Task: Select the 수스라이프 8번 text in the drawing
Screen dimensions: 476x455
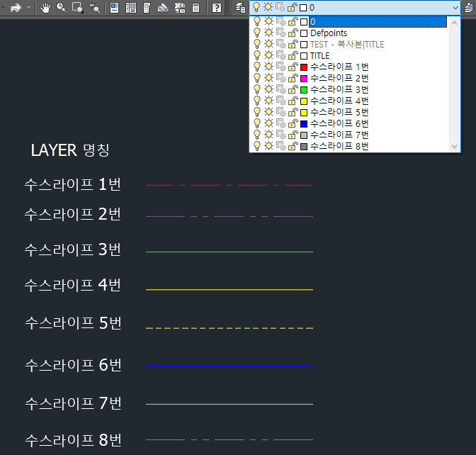Action: (73, 440)
